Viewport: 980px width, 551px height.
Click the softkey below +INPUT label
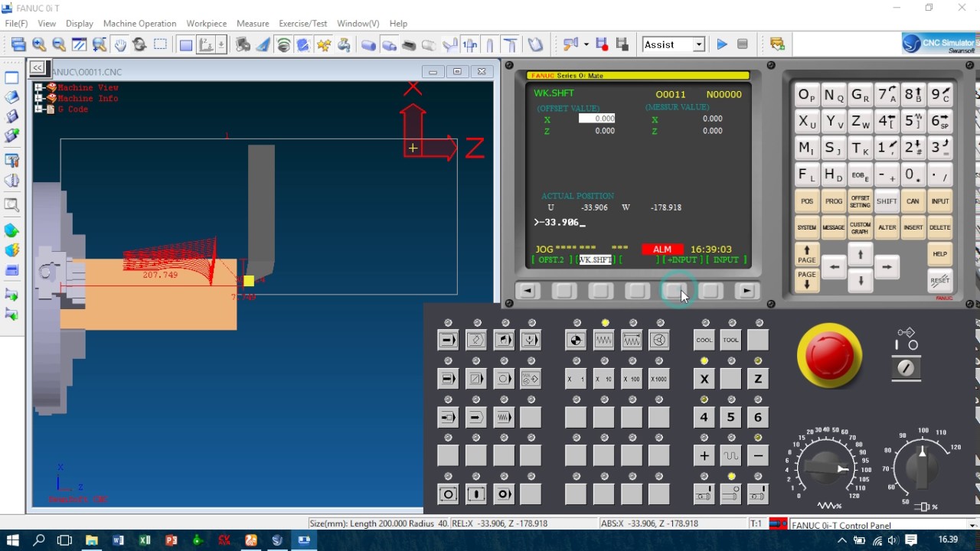point(674,291)
